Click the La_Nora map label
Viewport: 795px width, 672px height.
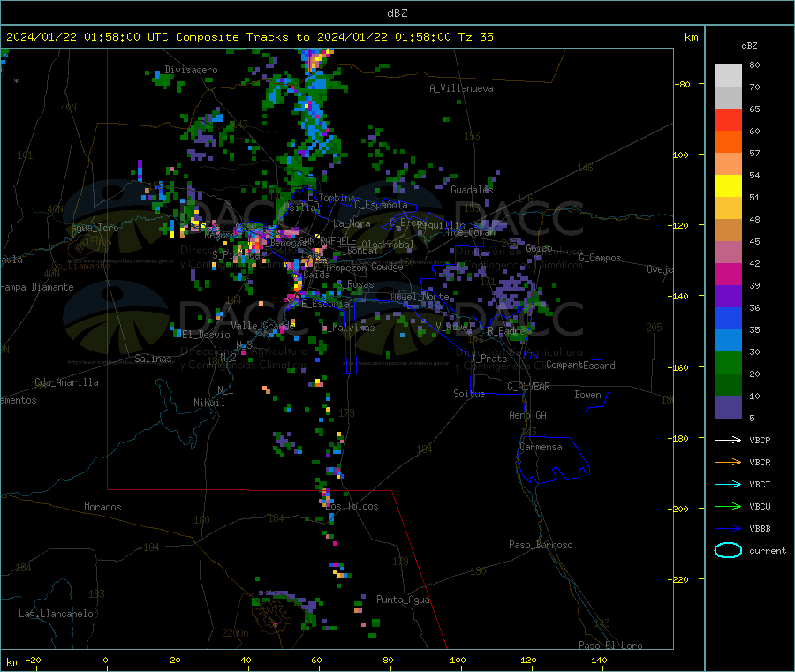tap(352, 223)
